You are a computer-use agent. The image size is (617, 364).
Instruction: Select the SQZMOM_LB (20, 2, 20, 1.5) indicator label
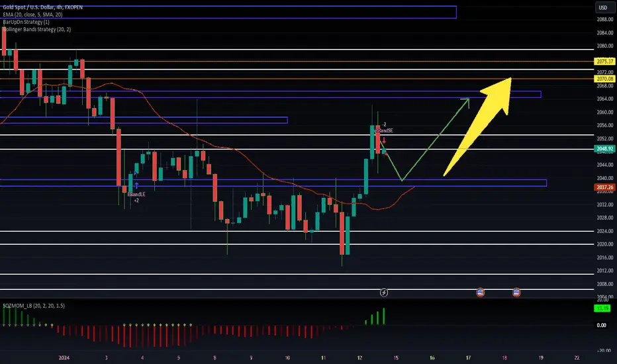tap(34, 306)
